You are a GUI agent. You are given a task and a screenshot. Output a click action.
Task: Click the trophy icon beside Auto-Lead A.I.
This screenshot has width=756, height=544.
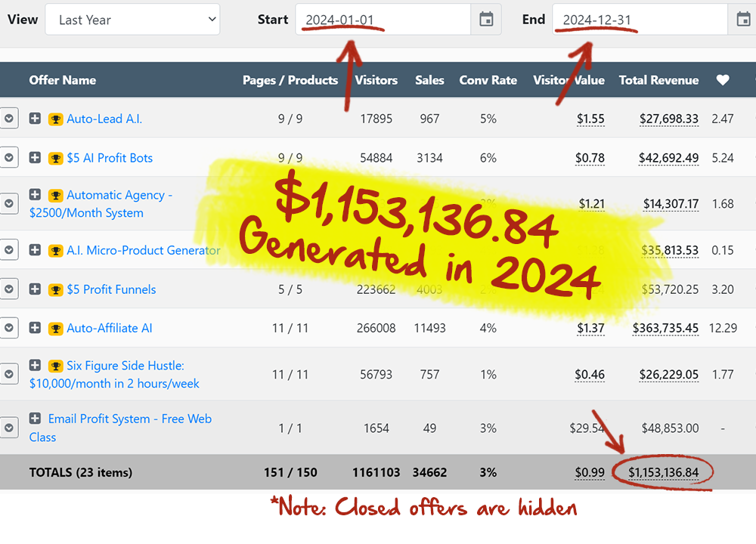tap(55, 119)
